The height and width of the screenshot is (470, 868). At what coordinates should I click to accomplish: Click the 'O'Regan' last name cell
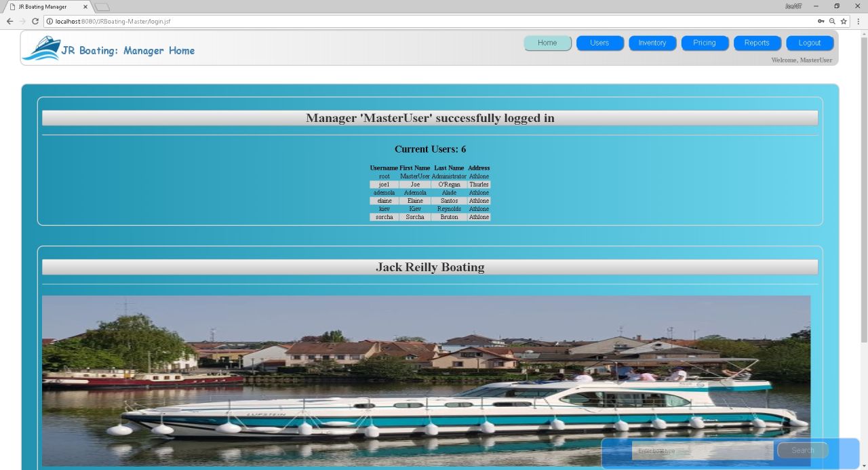pos(449,184)
